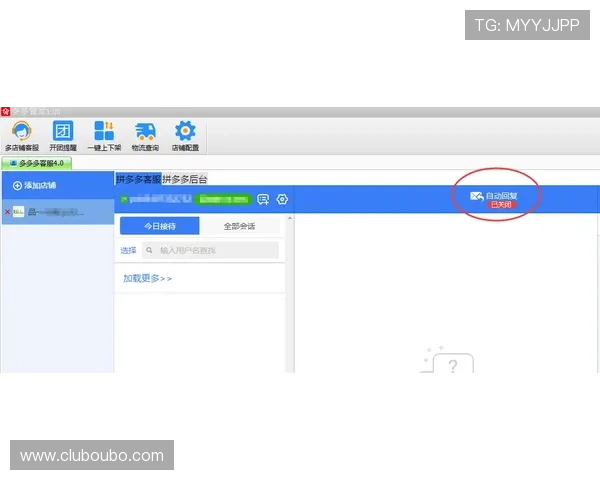Click the conversation list scrollbar up arrow
Viewport: 600px width, 480px height.
[290, 218]
